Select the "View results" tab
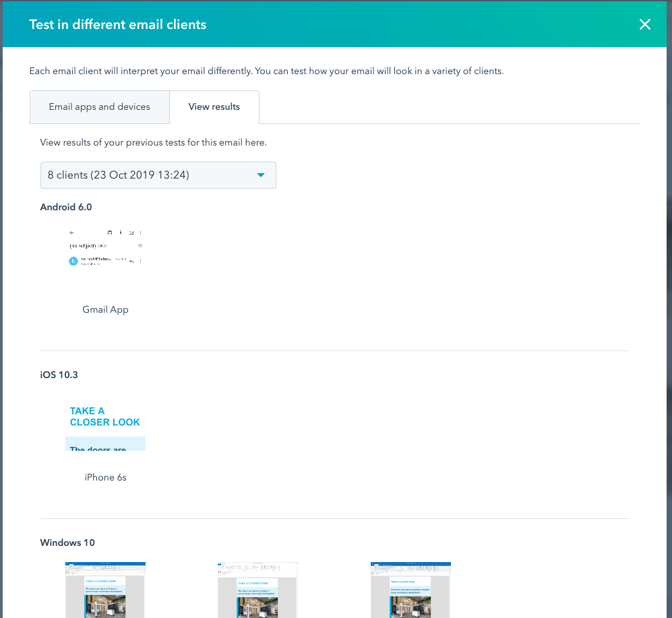Image resolution: width=672 pixels, height=618 pixels. 214,106
